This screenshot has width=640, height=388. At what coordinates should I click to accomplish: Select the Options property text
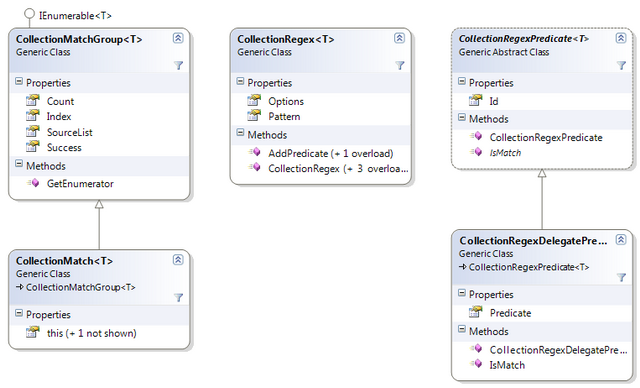(x=286, y=101)
